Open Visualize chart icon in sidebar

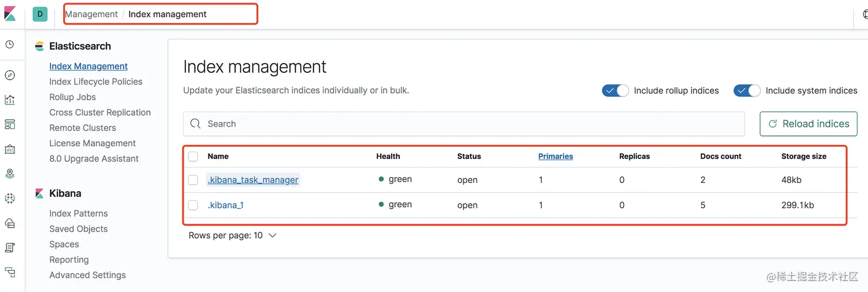click(x=10, y=100)
